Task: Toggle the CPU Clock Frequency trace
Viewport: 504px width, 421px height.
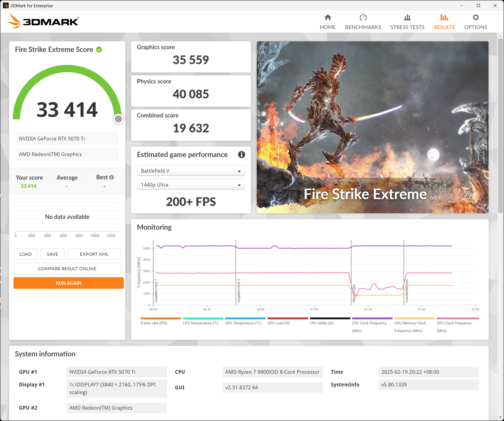Action: click(x=370, y=323)
